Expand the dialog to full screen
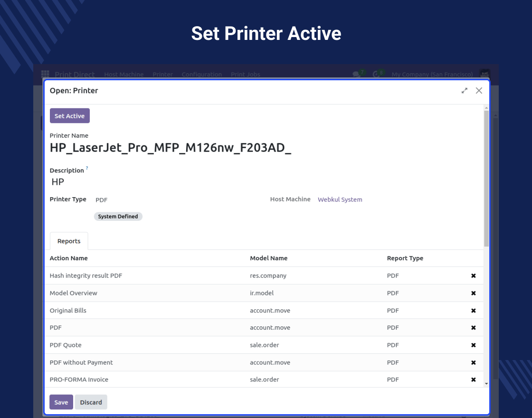The width and height of the screenshot is (532, 418). tap(465, 90)
